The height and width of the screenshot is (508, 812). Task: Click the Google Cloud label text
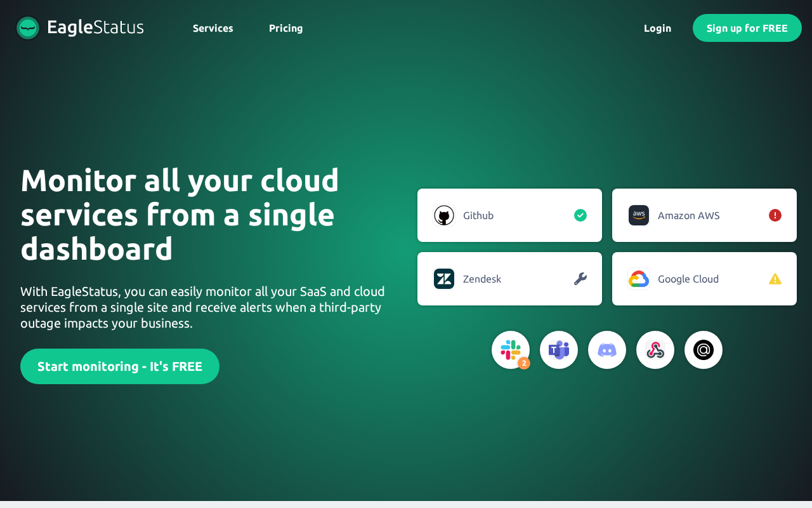point(688,279)
